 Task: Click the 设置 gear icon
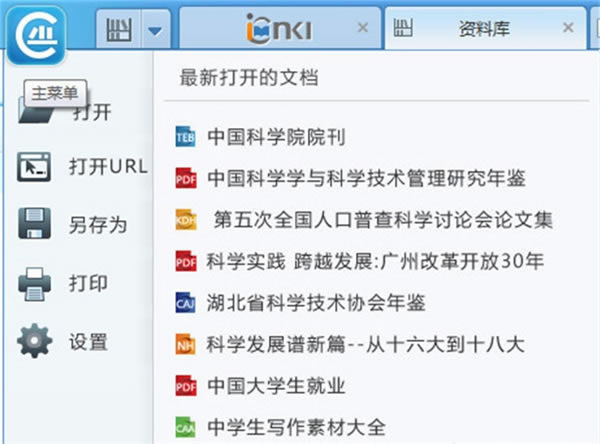(x=34, y=341)
